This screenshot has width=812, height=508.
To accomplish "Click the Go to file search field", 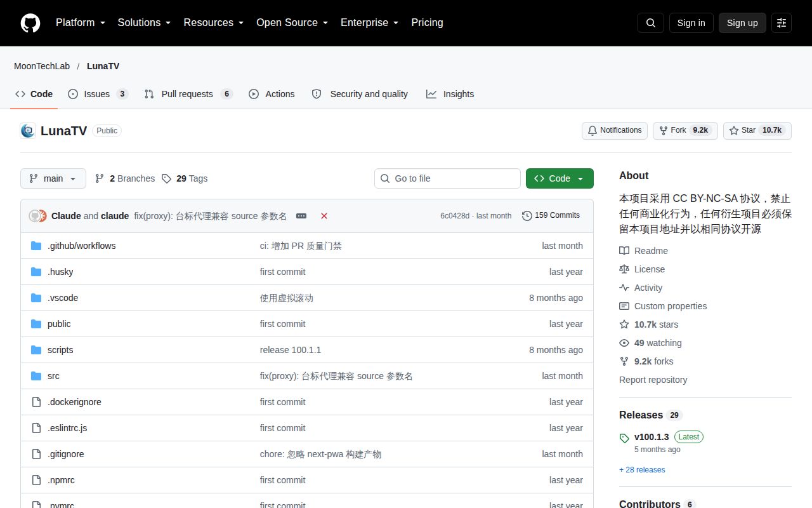I will [x=447, y=178].
